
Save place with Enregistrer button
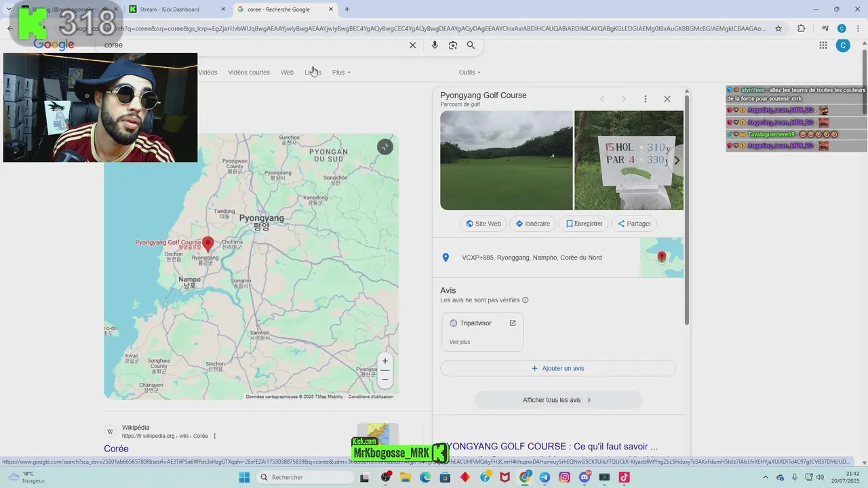coord(584,224)
